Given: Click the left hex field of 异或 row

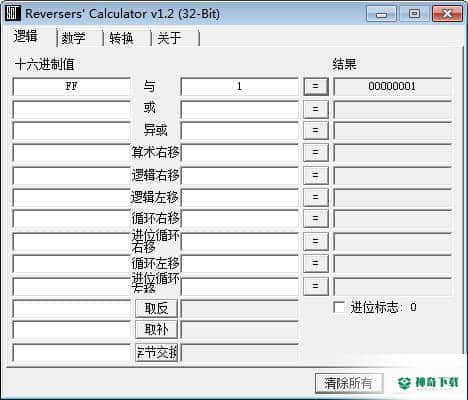Looking at the screenshot, I should 72,131.
